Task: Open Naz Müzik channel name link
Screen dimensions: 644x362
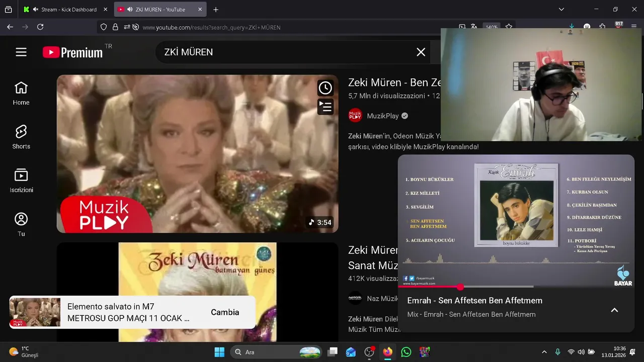Action: (x=383, y=298)
